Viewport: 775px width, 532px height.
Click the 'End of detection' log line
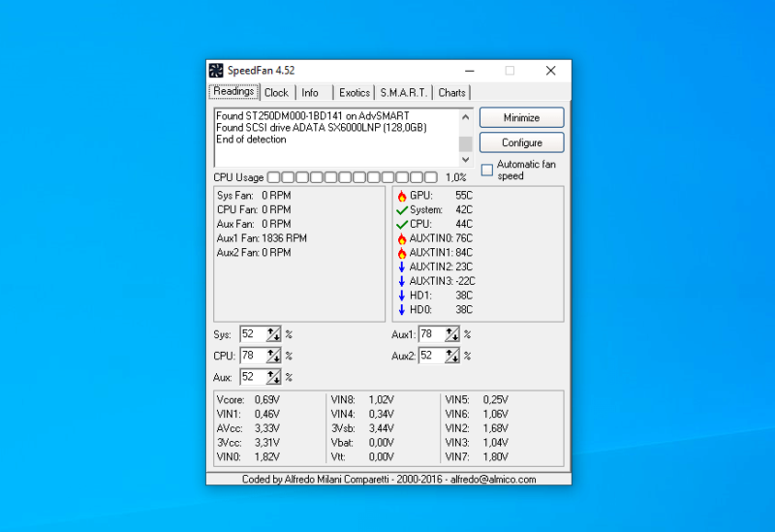click(251, 140)
